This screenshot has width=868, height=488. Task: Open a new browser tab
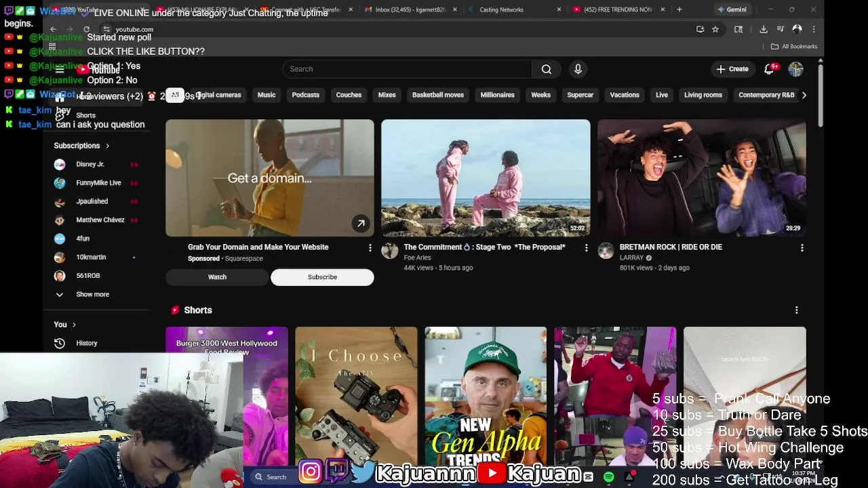click(x=679, y=9)
